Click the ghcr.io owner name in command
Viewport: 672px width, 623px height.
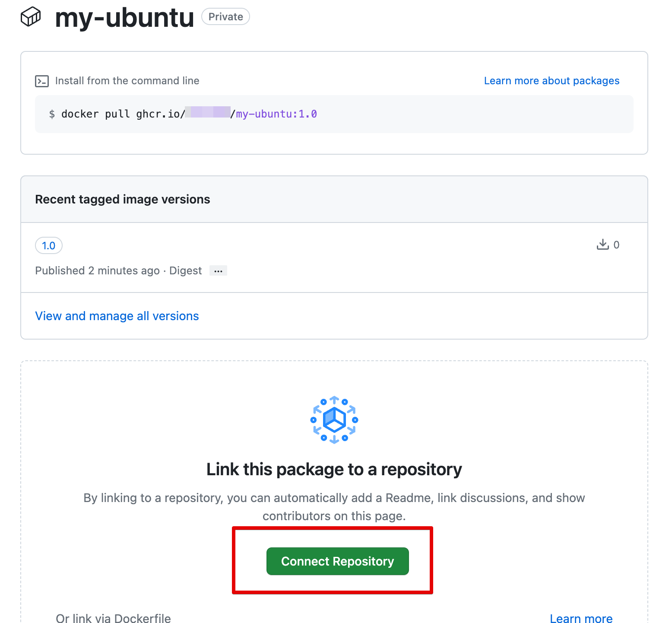(x=207, y=114)
